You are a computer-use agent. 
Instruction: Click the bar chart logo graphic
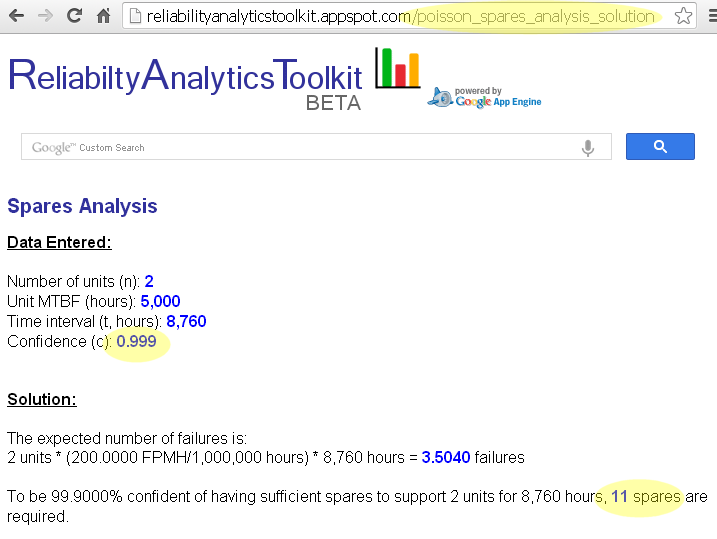click(397, 68)
